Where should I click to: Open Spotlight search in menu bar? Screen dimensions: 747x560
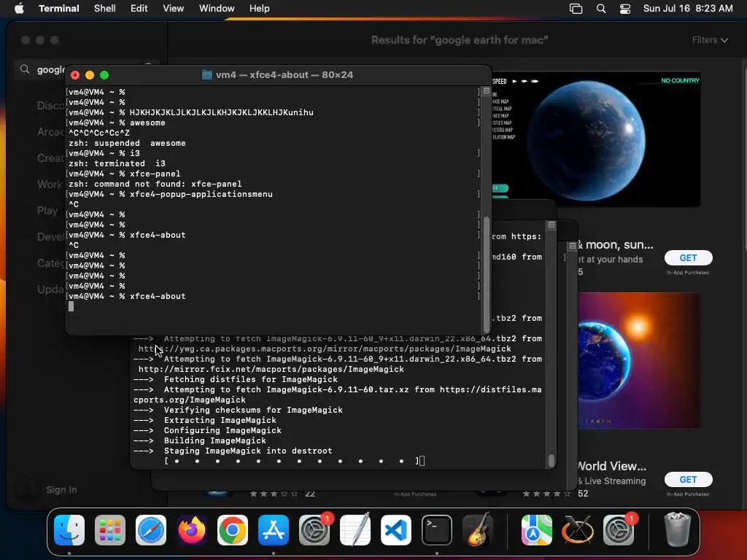pos(601,9)
